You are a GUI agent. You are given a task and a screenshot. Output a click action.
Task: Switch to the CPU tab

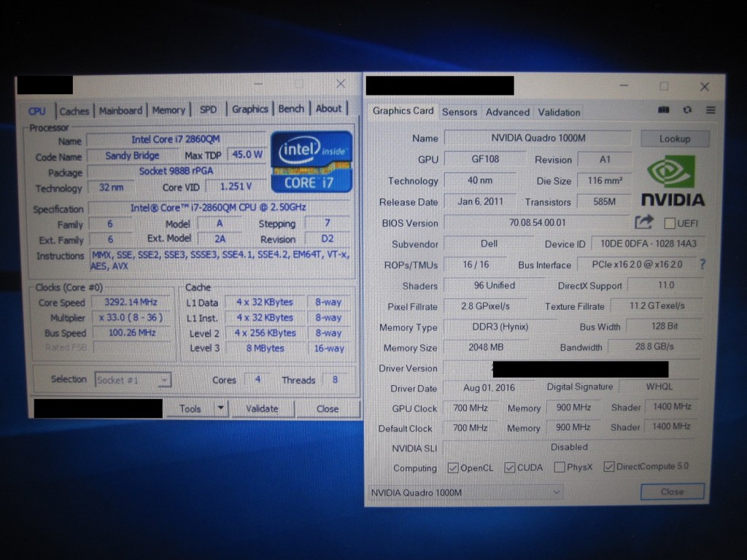36,112
